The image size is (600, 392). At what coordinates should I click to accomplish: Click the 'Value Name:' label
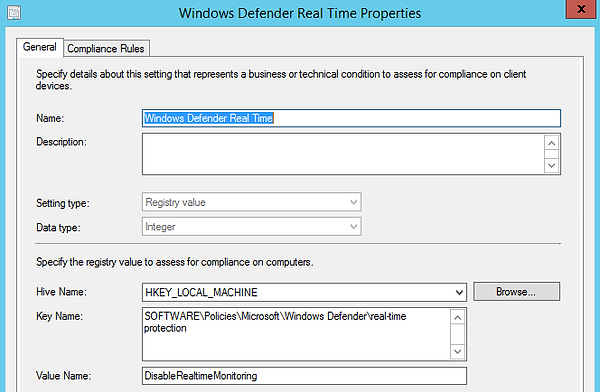64,376
